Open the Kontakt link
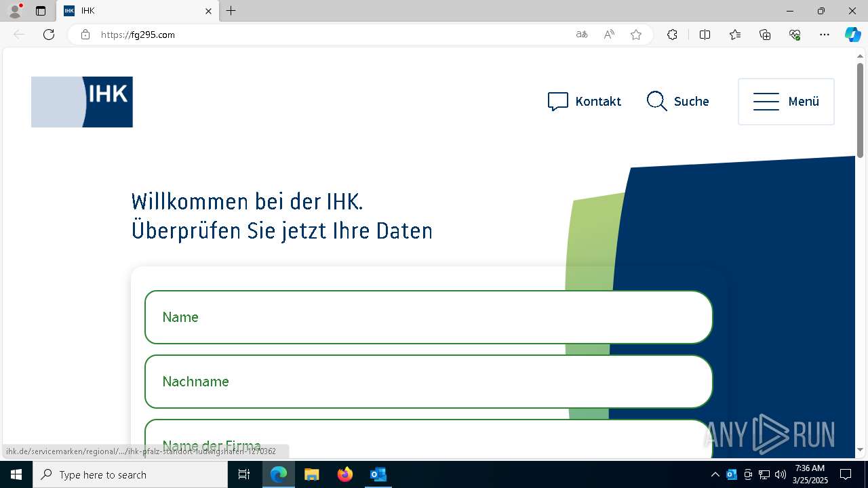Screen dimensions: 868x488 click(585, 102)
